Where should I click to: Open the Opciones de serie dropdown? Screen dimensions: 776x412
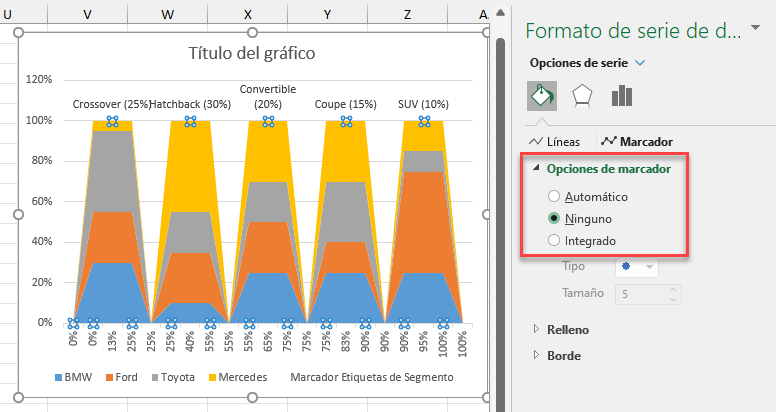point(640,63)
